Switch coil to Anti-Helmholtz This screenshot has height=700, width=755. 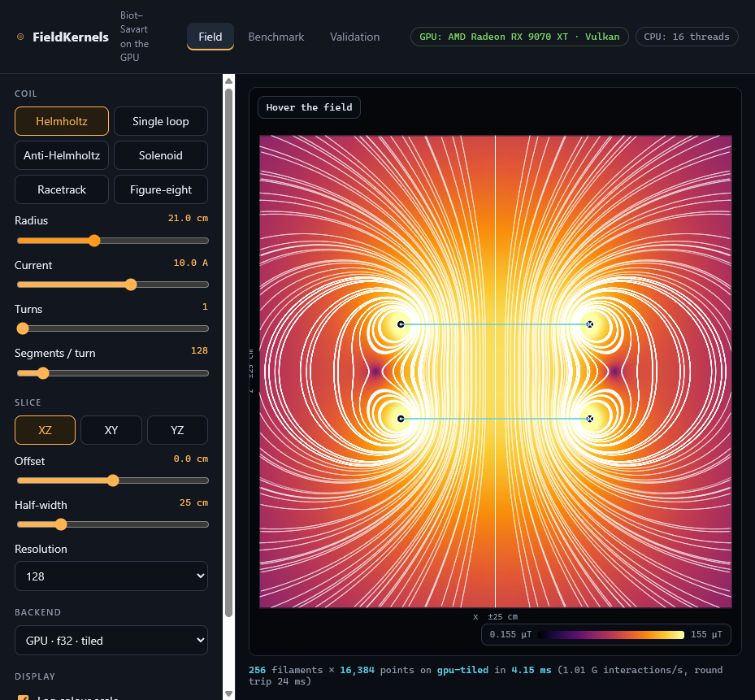pyautogui.click(x=62, y=155)
